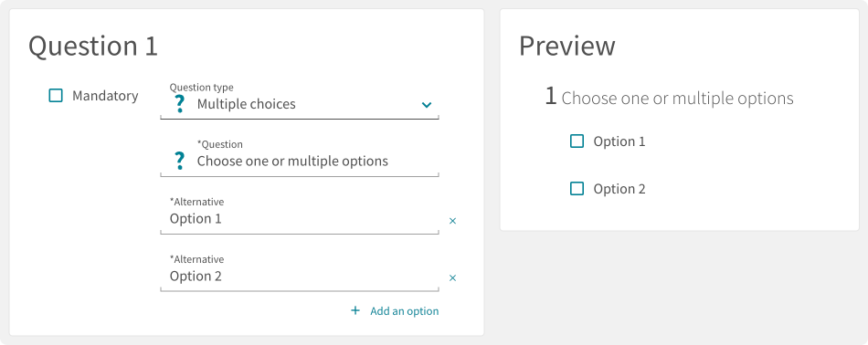
Task: Delete the Option 2 alternative via its X
Action: (x=452, y=277)
